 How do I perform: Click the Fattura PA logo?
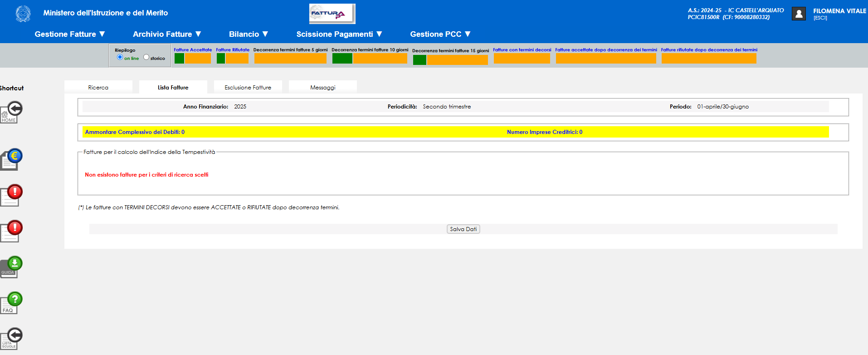332,14
